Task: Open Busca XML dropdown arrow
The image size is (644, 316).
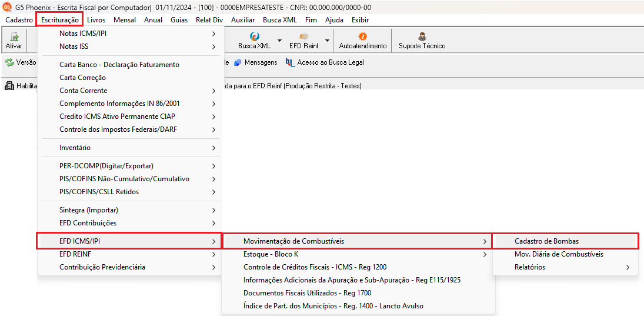Action: (x=279, y=40)
